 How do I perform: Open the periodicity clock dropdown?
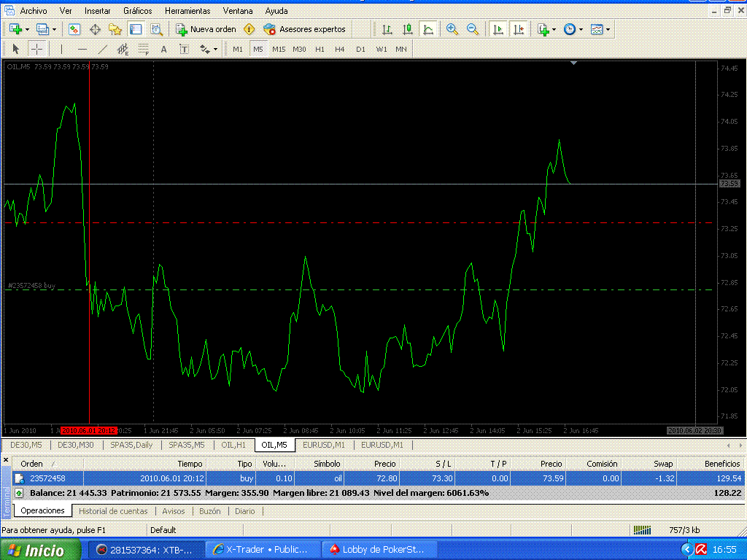pos(581,29)
